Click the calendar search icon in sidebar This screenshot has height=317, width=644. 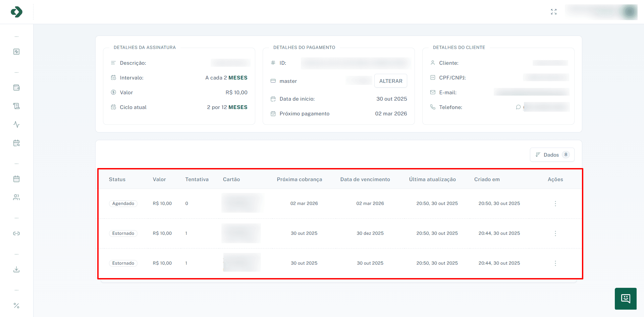pos(16,143)
